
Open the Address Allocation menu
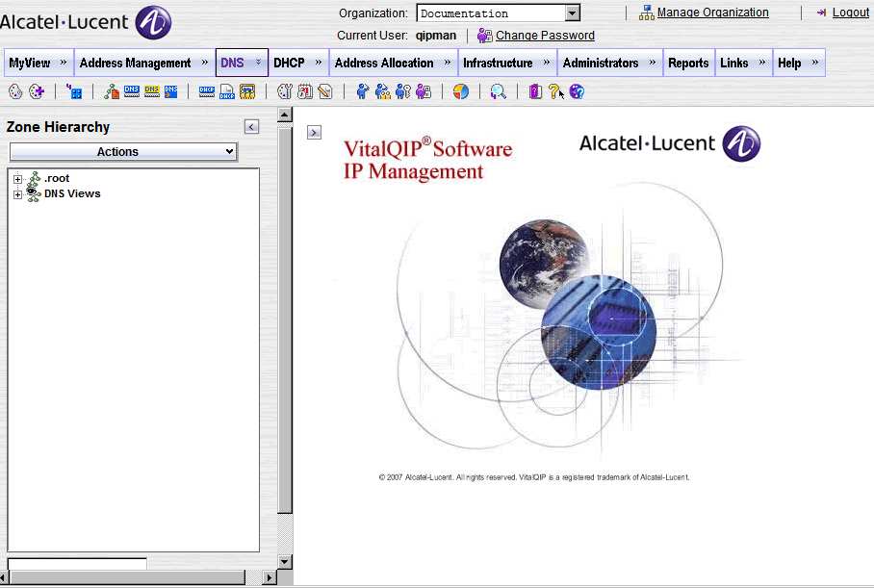coord(393,63)
